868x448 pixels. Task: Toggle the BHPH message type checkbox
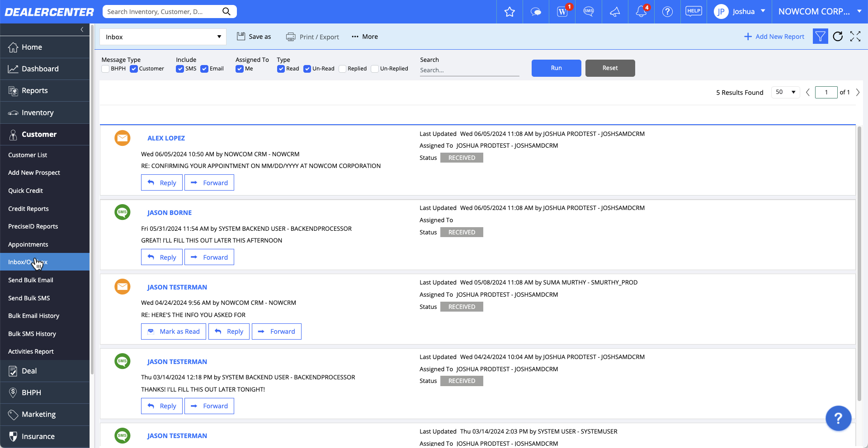pyautogui.click(x=105, y=69)
